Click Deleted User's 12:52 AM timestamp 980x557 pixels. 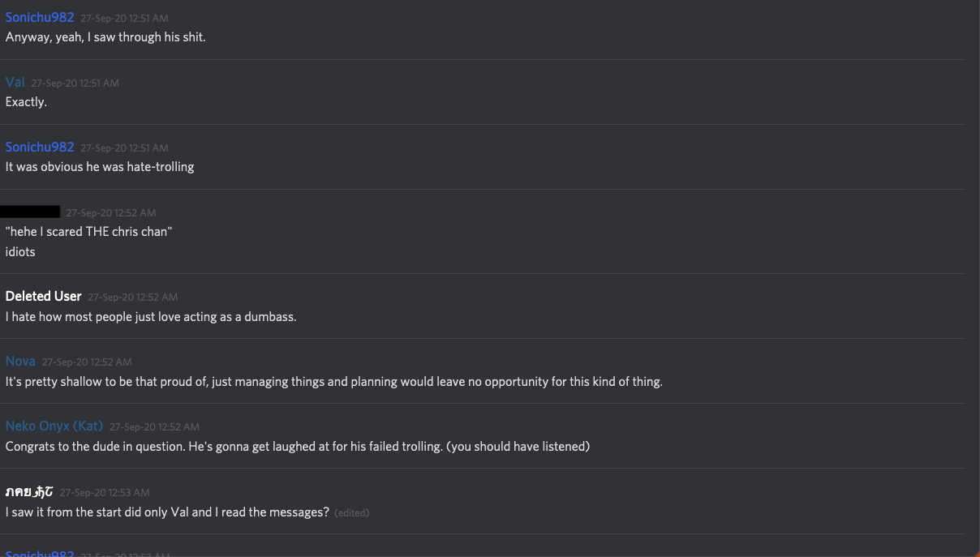(x=132, y=297)
